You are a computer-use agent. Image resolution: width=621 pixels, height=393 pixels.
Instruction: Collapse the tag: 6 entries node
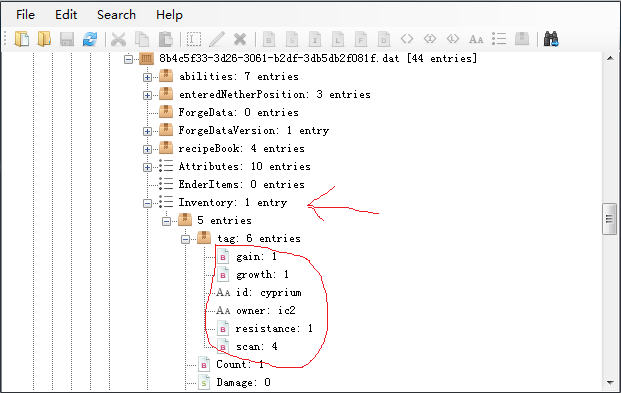[185, 239]
